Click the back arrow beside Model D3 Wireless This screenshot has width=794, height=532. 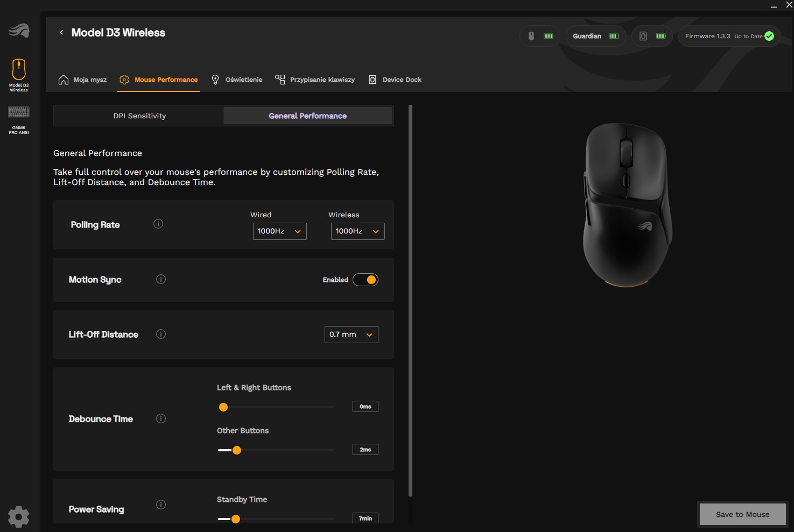(61, 33)
